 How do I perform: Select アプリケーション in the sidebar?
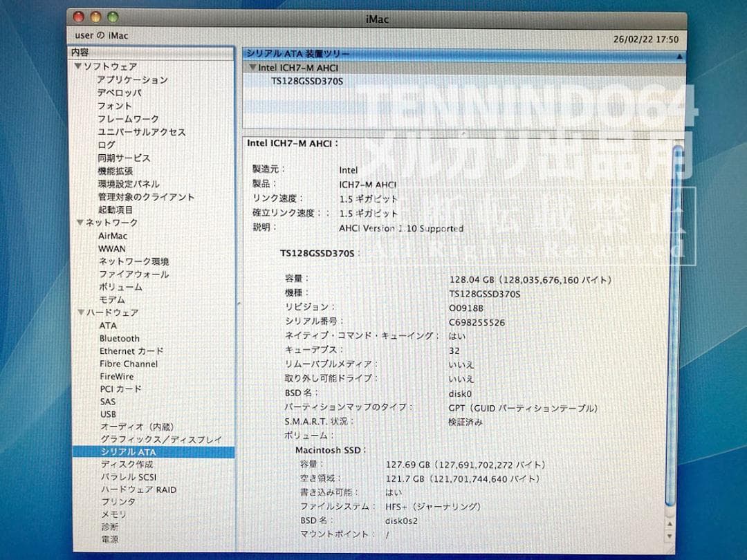point(132,80)
